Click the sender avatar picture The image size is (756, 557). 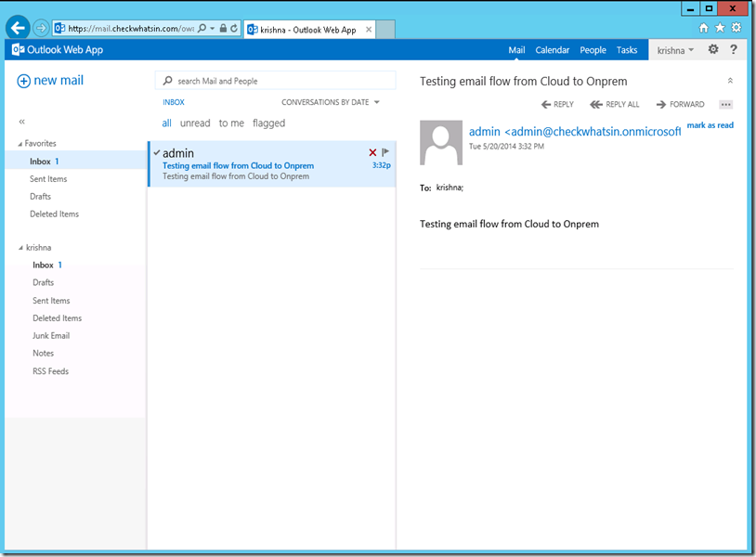coord(441,143)
